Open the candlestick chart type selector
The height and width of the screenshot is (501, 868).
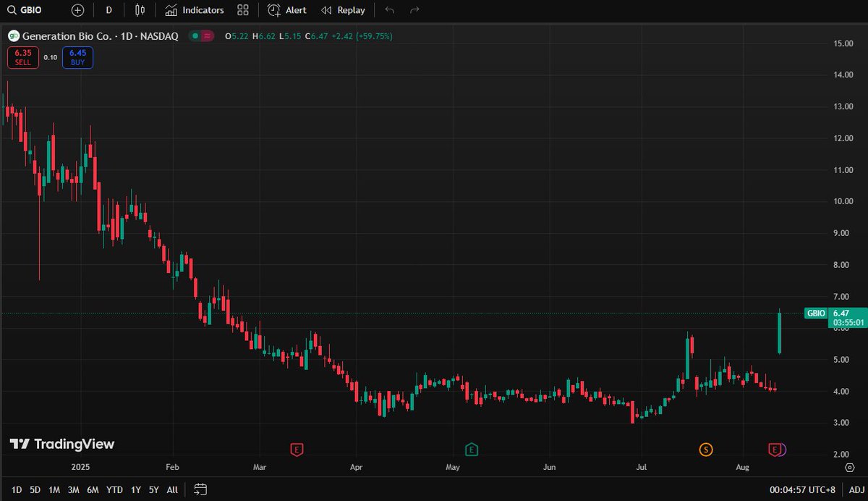[140, 10]
